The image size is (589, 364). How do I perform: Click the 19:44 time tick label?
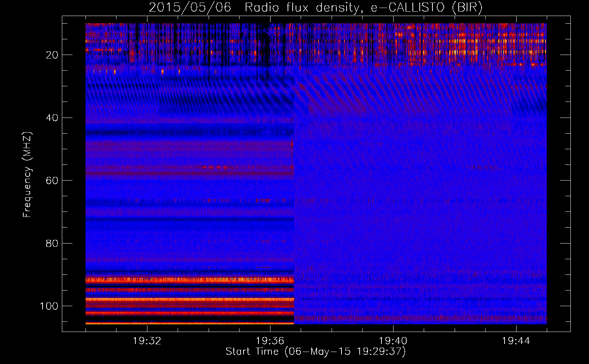click(x=516, y=341)
